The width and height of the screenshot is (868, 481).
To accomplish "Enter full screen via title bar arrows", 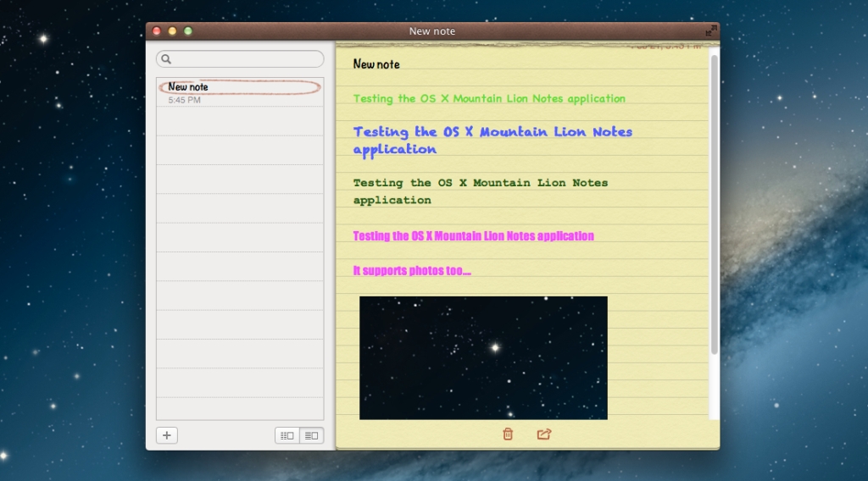I will (711, 31).
